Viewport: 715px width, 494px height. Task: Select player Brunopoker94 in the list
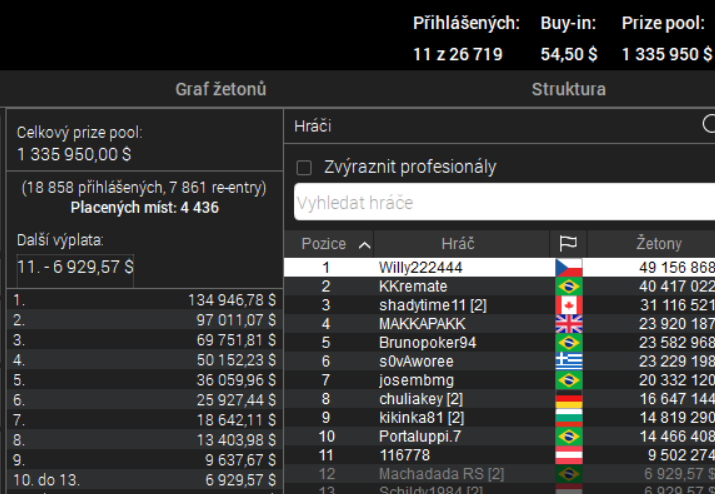tap(499, 343)
